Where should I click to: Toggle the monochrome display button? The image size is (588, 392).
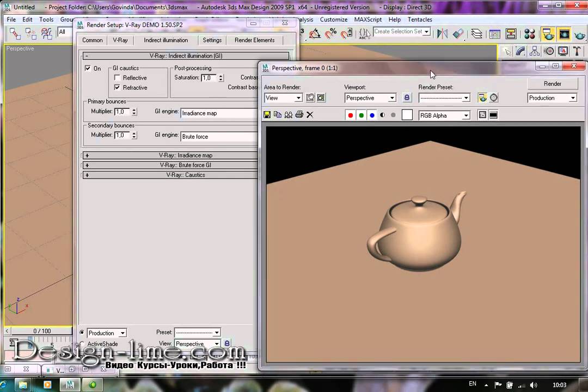[393, 115]
